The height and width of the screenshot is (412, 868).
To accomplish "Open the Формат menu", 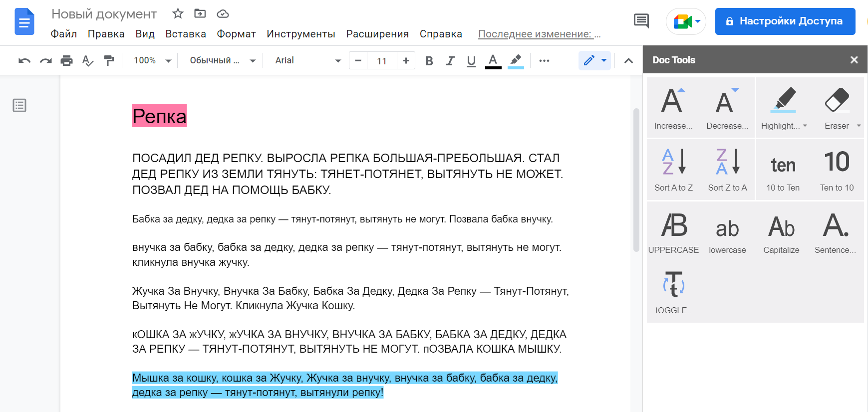I will pos(237,34).
